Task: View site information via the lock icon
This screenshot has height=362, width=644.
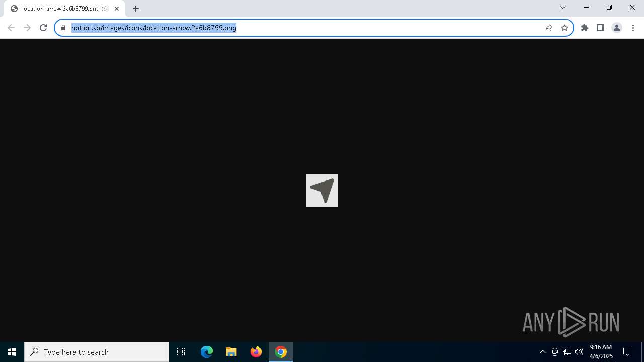Action: pos(63,28)
